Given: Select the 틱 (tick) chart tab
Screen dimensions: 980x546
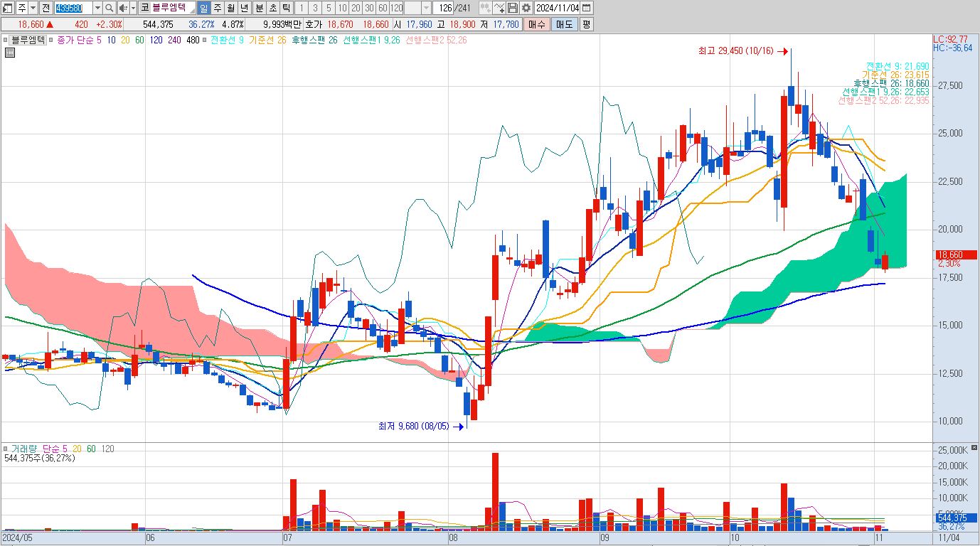Looking at the screenshot, I should (x=286, y=8).
